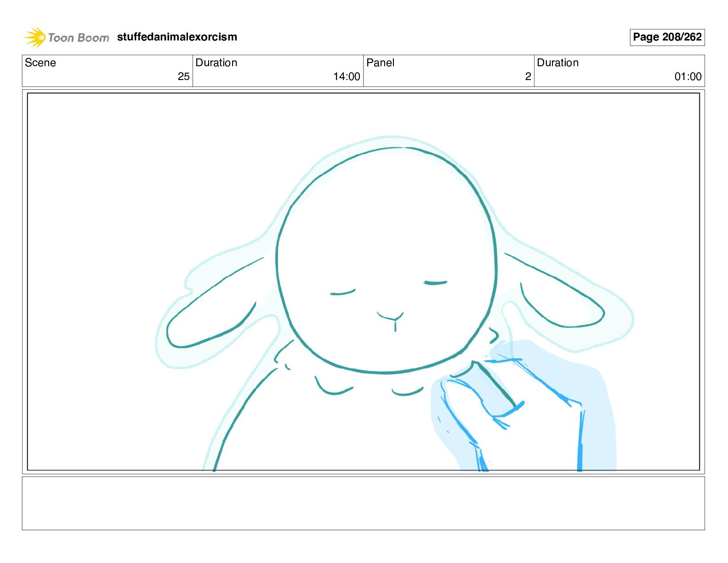The height and width of the screenshot is (563, 728).
Task: Click the Toon Boom logo
Action: click(x=67, y=37)
